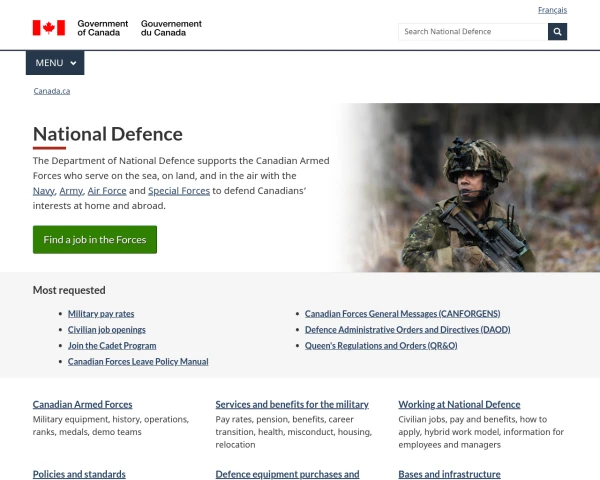
Task: View Civilian job openings
Action: pyautogui.click(x=106, y=329)
